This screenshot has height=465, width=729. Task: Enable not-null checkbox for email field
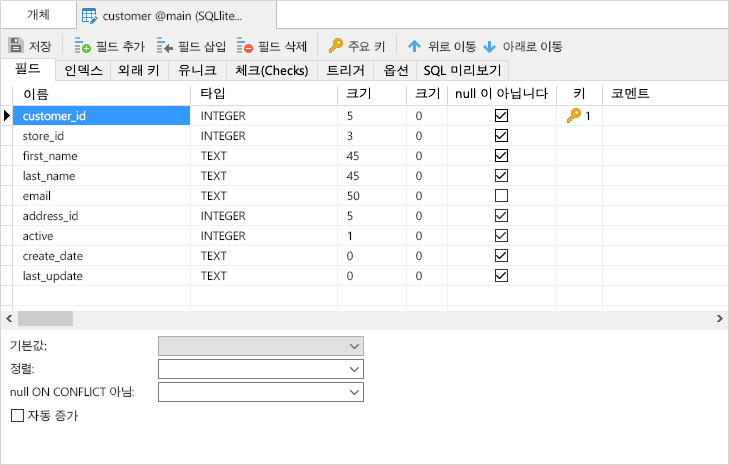click(502, 196)
